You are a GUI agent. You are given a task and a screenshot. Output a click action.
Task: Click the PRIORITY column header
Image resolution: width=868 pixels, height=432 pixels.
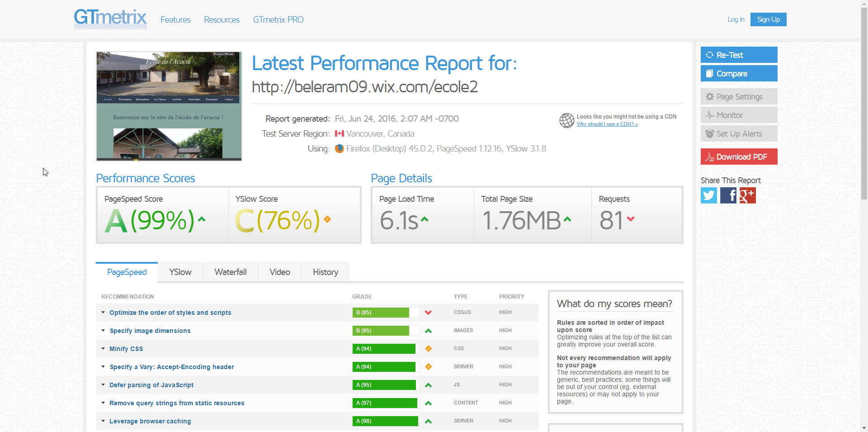(512, 297)
